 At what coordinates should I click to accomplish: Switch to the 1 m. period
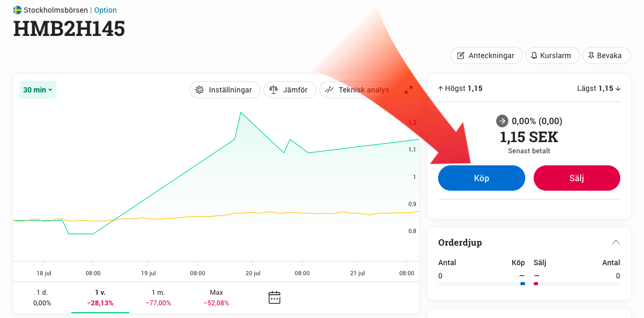158,297
